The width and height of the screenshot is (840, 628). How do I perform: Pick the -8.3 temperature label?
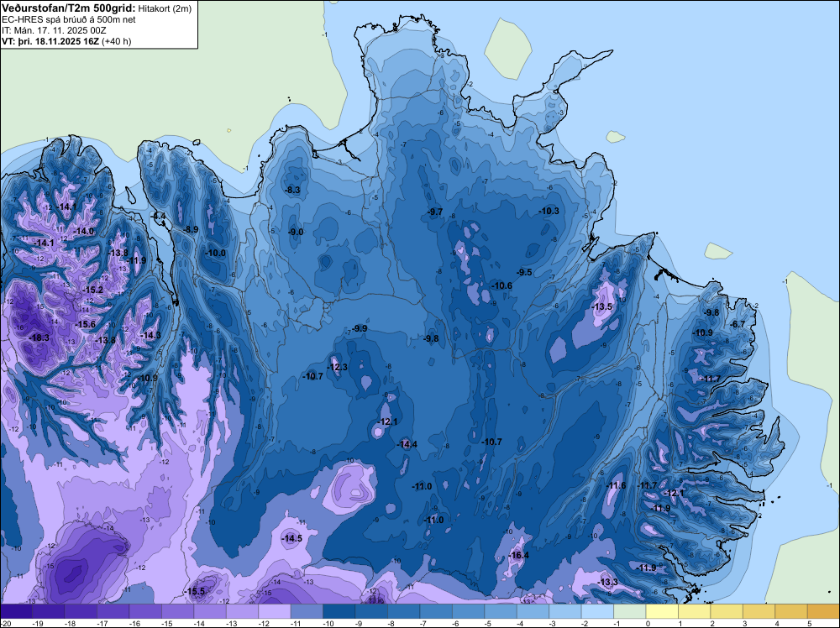[x=292, y=190]
